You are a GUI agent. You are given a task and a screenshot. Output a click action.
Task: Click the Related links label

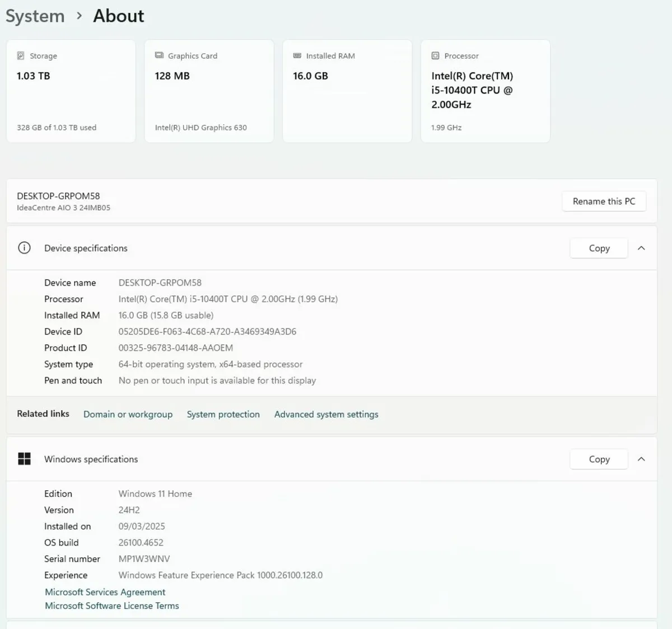tap(43, 414)
